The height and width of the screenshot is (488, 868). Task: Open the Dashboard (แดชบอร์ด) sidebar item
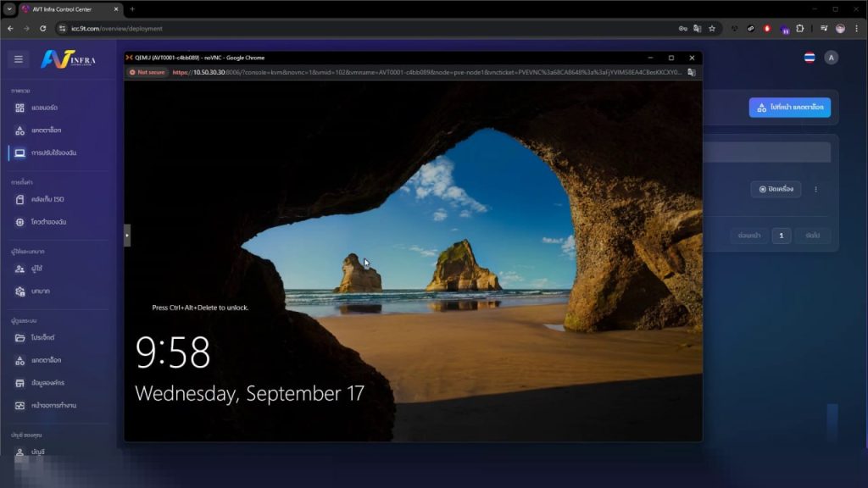click(42, 108)
